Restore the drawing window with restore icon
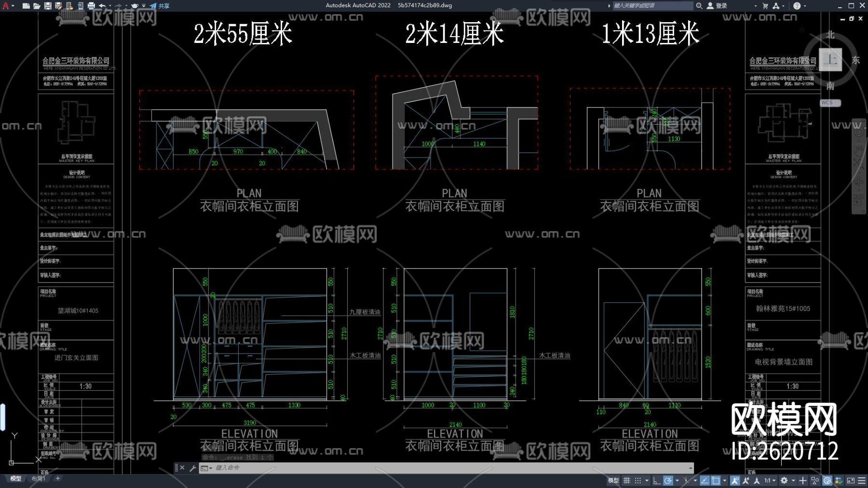 pos(852,19)
